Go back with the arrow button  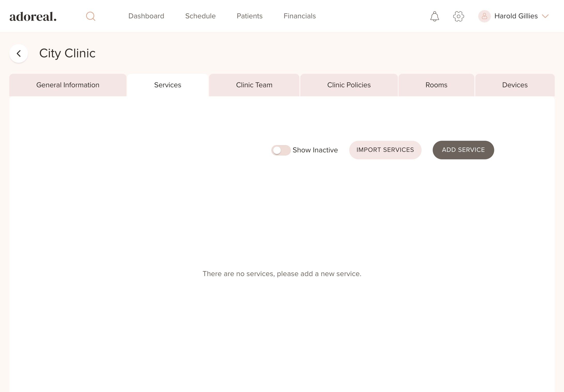[19, 53]
